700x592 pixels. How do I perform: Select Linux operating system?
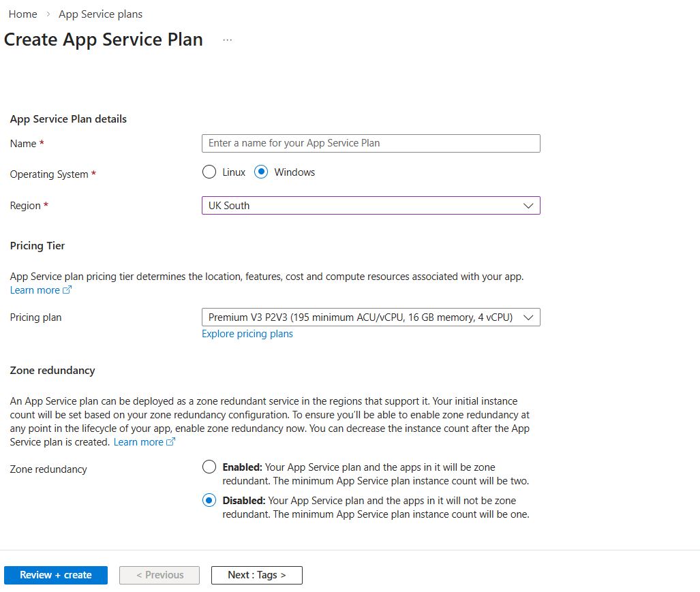tap(209, 172)
